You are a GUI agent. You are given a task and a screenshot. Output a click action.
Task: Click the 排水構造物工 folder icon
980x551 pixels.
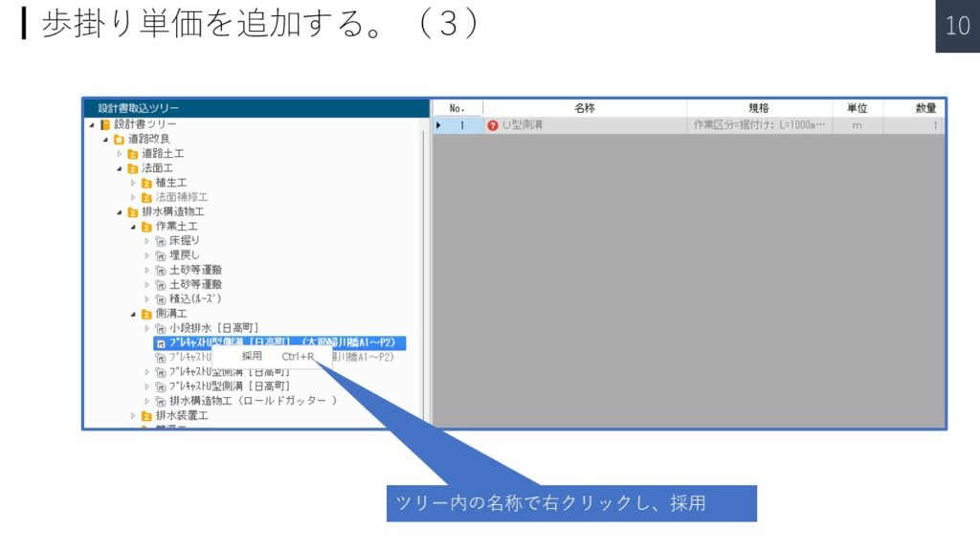coord(132,211)
